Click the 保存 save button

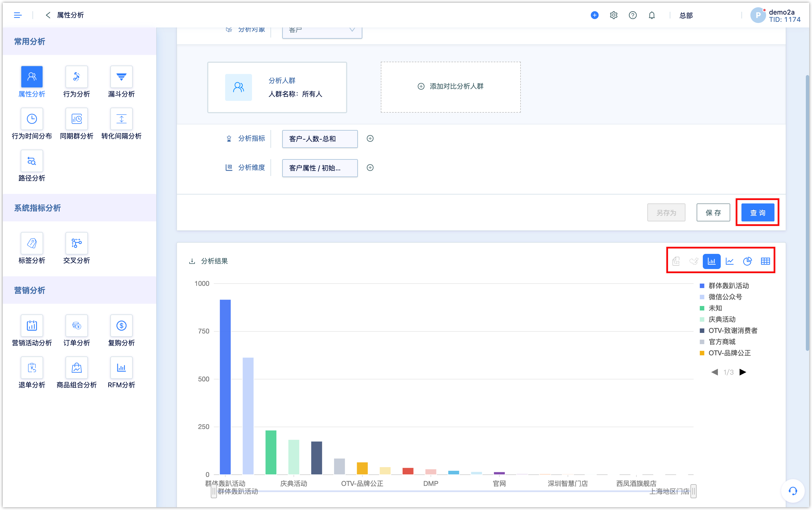click(x=713, y=212)
